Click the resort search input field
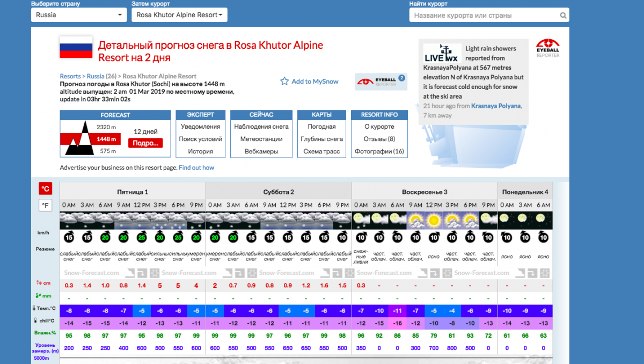The width and height of the screenshot is (644, 364). pos(489,15)
